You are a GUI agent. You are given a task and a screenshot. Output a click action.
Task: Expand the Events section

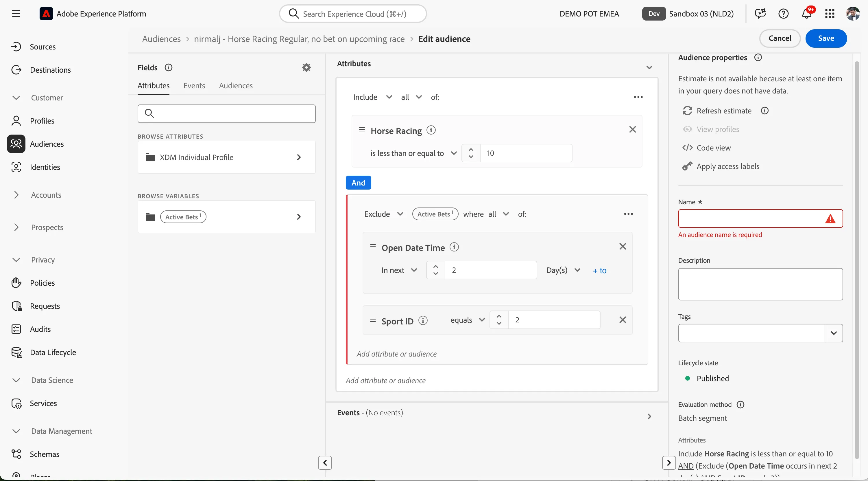tap(649, 417)
